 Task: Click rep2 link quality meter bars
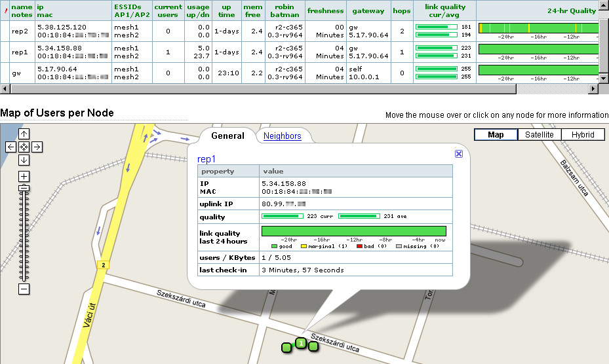pyautogui.click(x=437, y=31)
